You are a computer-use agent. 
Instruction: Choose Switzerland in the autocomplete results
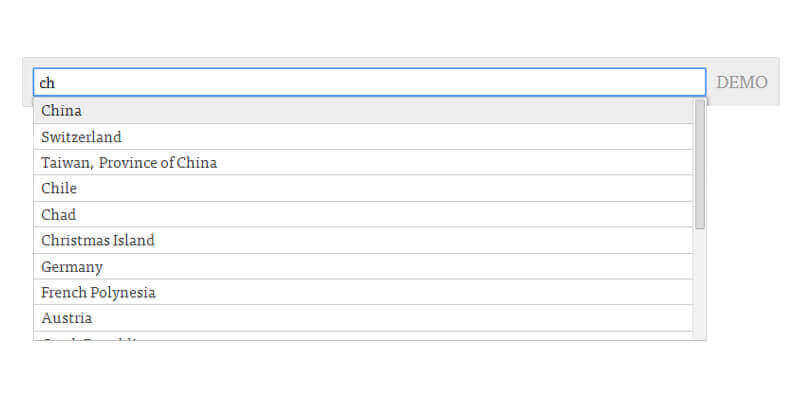81,137
